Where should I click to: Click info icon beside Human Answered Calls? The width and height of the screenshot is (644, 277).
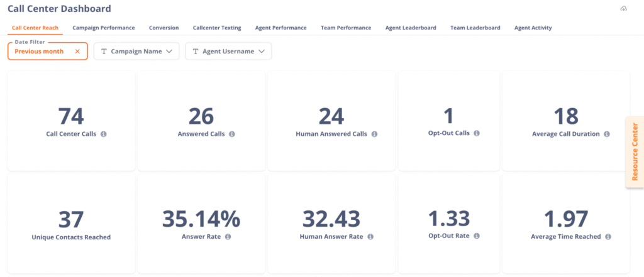(374, 134)
